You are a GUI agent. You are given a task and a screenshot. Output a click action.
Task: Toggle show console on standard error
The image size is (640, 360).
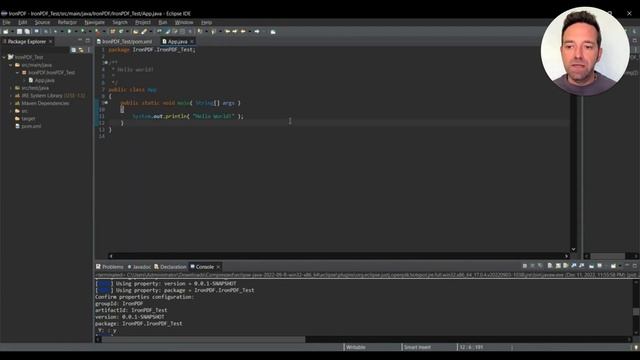pos(582,266)
